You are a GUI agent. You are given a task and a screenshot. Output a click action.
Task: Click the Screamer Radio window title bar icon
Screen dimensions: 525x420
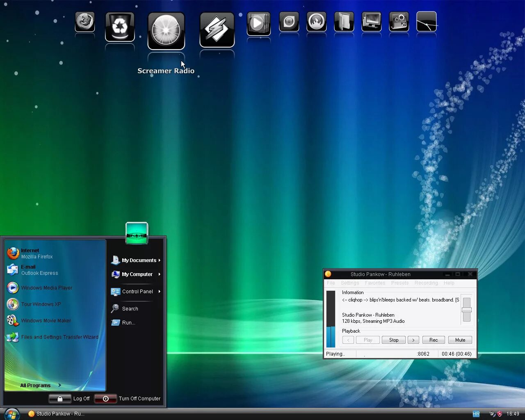coord(328,274)
